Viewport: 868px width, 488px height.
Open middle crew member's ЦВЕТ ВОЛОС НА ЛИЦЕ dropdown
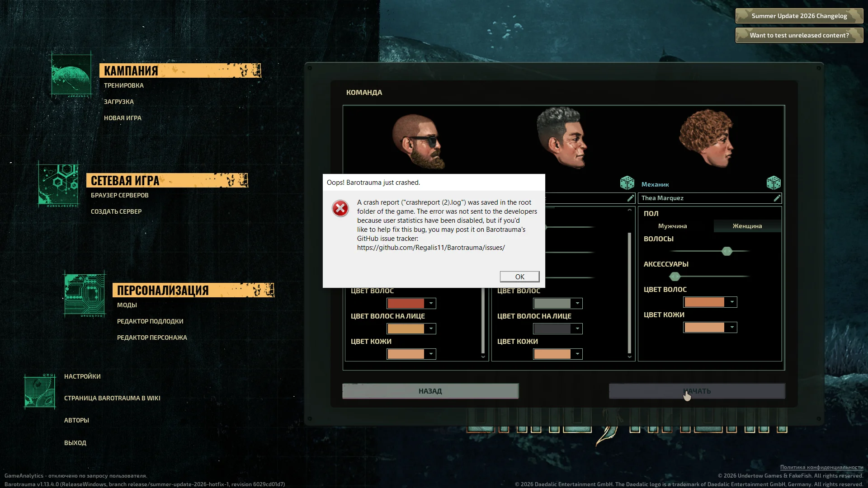(x=558, y=329)
